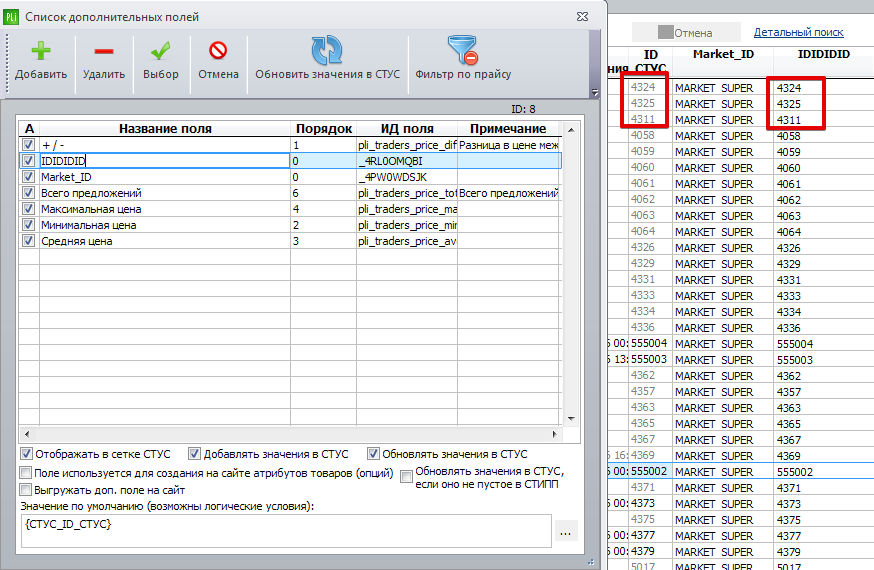The image size is (874, 570).
Task: Click the ИД поля column header
Action: click(x=407, y=129)
